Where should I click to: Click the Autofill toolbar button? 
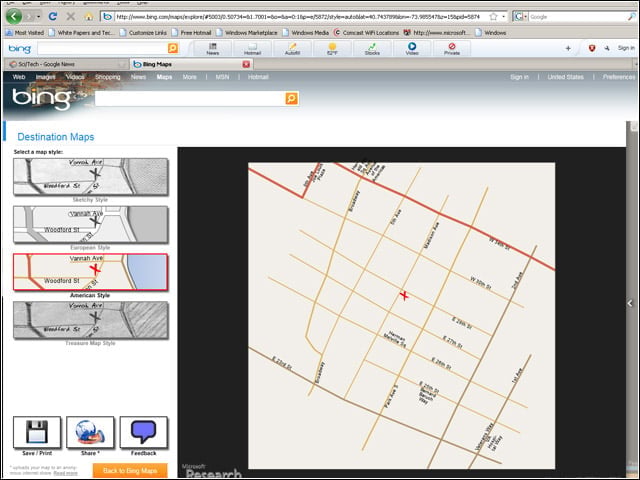click(x=292, y=49)
